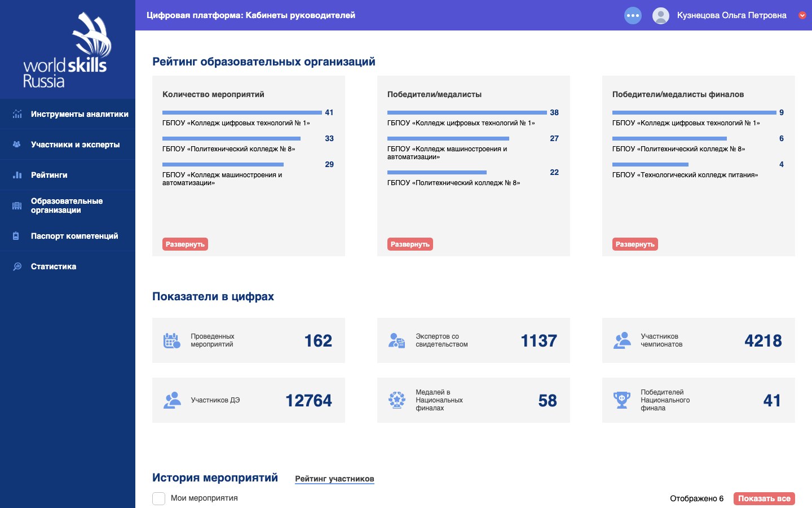Image resolution: width=812 pixels, height=508 pixels.
Task: Click the finals bar with value 9
Action: pyautogui.click(x=694, y=112)
